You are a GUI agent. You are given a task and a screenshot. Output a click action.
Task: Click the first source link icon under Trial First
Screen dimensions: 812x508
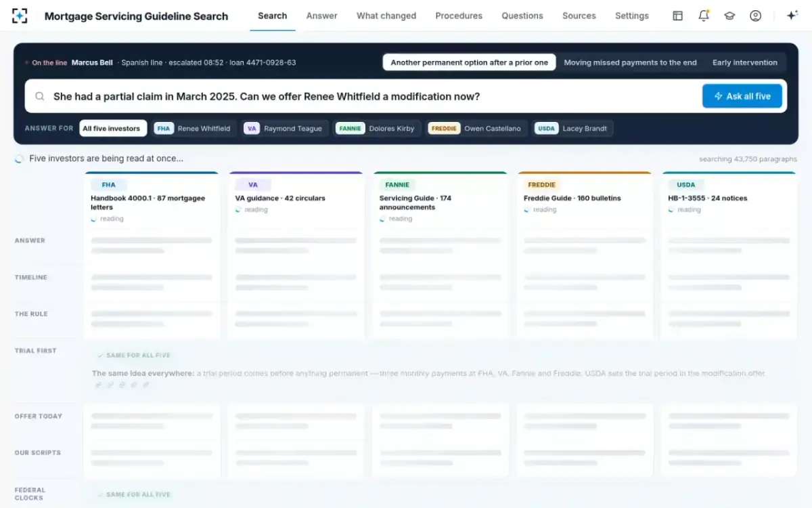pyautogui.click(x=98, y=385)
